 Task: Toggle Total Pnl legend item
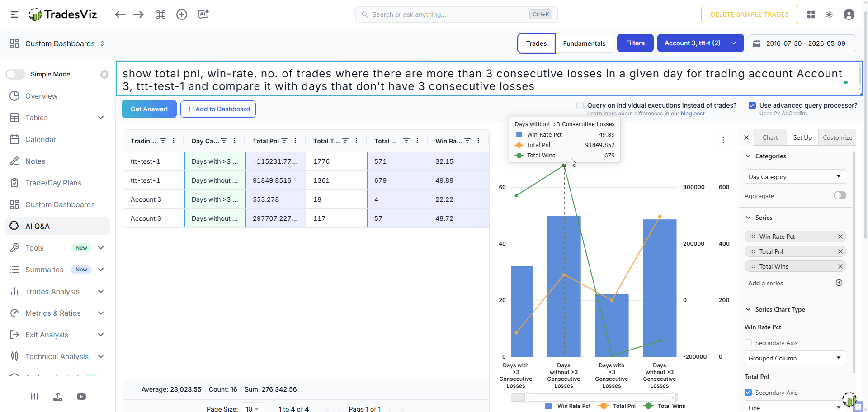617,406
